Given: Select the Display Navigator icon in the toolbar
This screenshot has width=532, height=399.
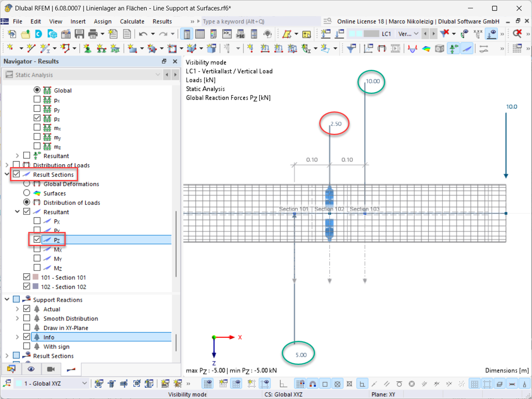Looking at the screenshot, I should pyautogui.click(x=186, y=34).
